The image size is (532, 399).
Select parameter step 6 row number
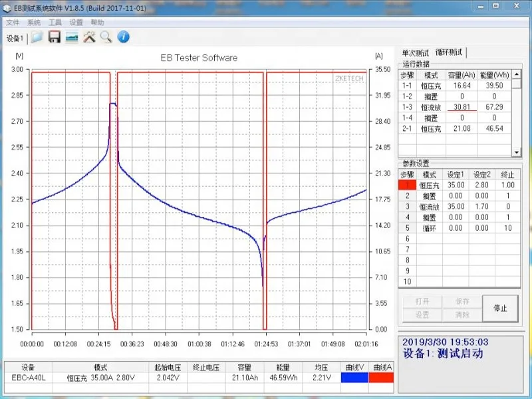(407, 239)
